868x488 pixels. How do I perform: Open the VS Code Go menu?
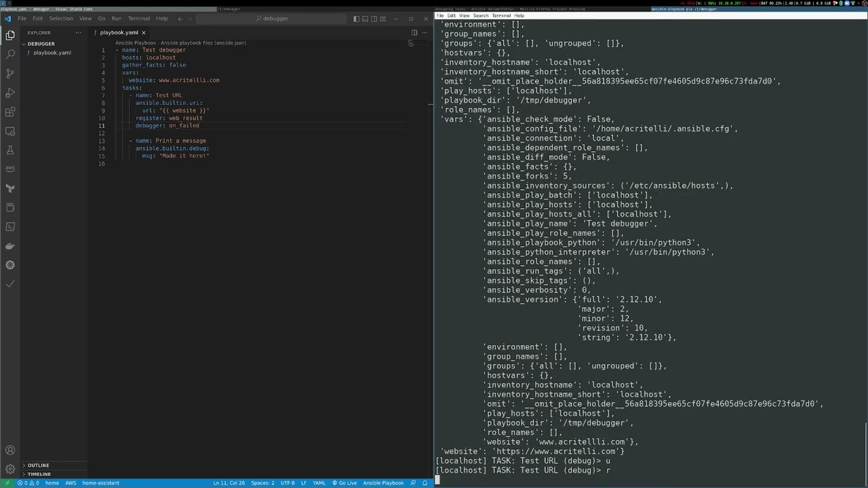tap(101, 19)
